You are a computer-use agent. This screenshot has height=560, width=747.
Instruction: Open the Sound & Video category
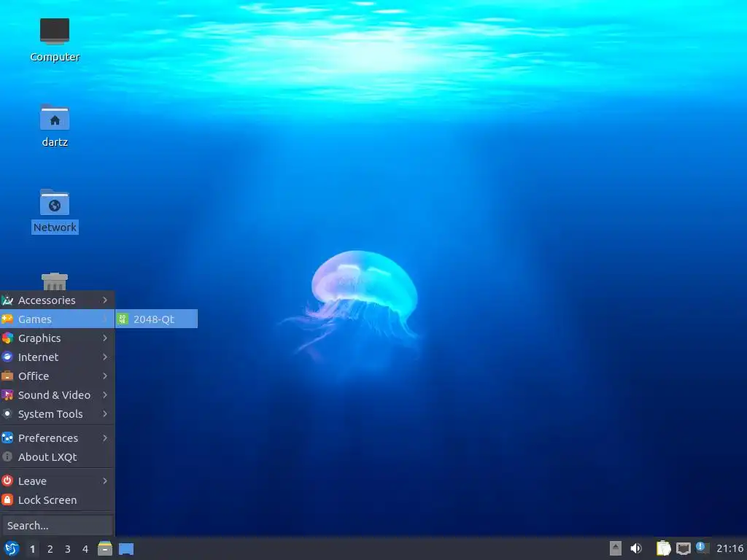tap(57, 395)
